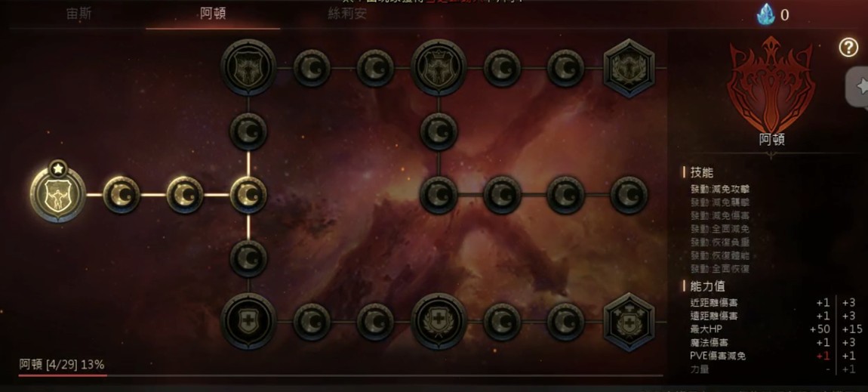Image resolution: width=868 pixels, height=392 pixels.
Task: Select the starred golden warrior shield node
Action: (x=57, y=194)
